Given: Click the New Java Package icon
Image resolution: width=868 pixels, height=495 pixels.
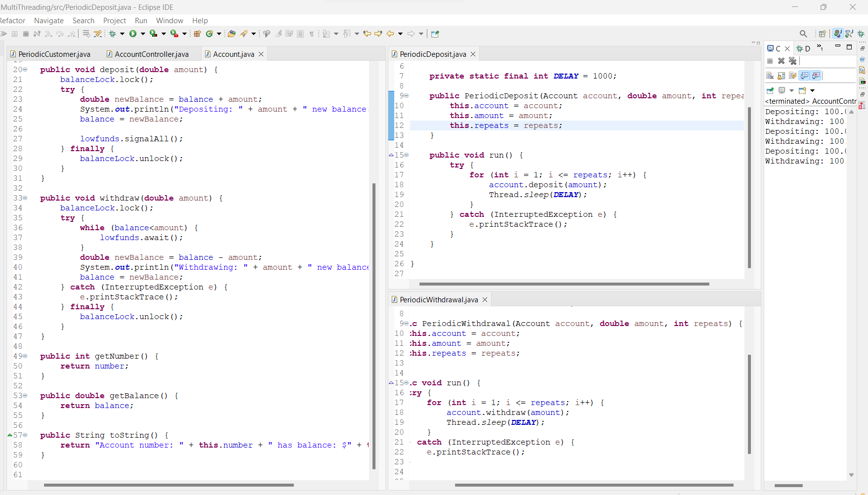Looking at the screenshot, I should click(197, 34).
